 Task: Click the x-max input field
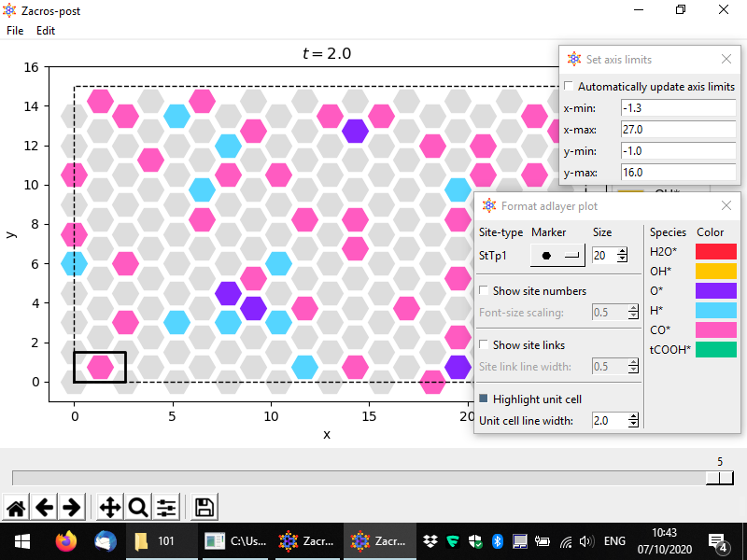[677, 130]
